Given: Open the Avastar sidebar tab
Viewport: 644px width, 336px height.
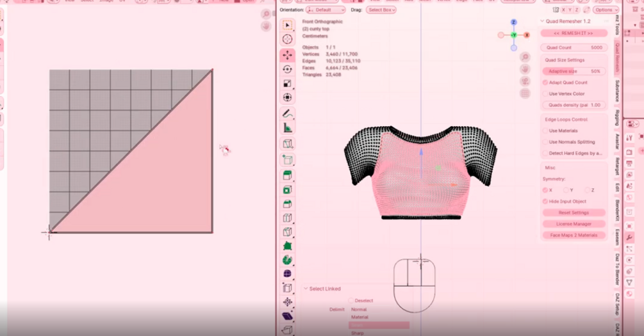Looking at the screenshot, I should [617, 142].
